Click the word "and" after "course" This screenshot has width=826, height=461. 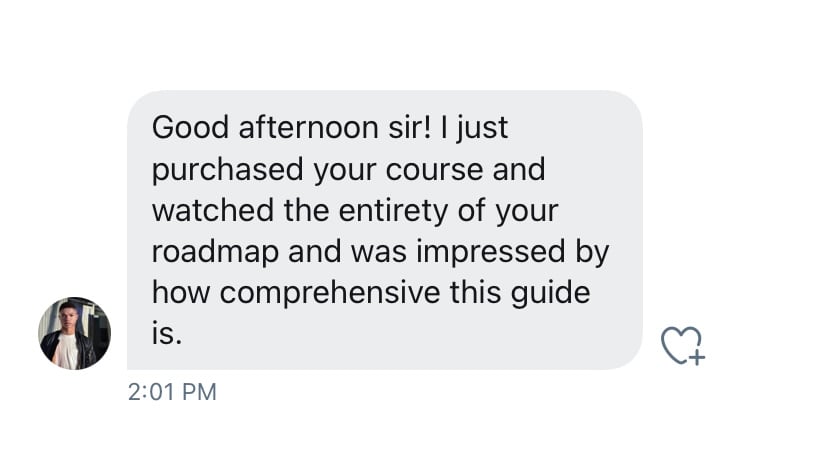pyautogui.click(x=517, y=170)
